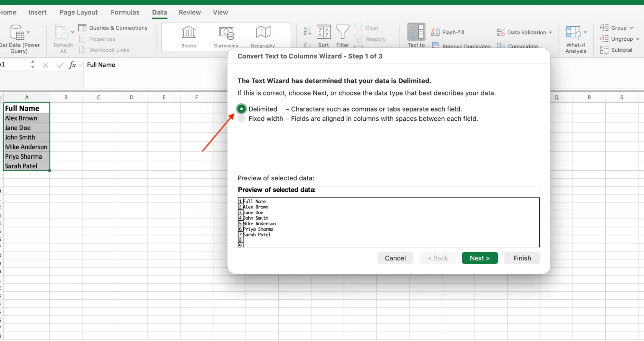Screen dimensions: 644x341
Task: Expand Get Data dropdown arrow
Action: [x=28, y=32]
